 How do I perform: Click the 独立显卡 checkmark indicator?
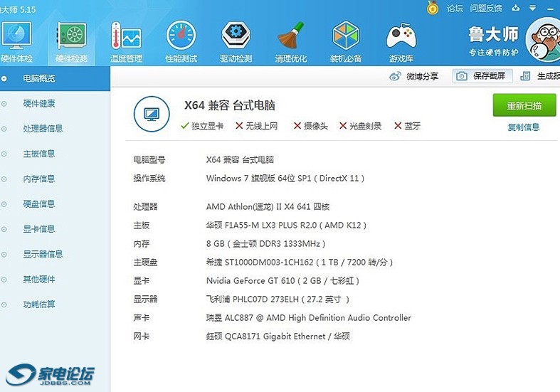click(185, 126)
